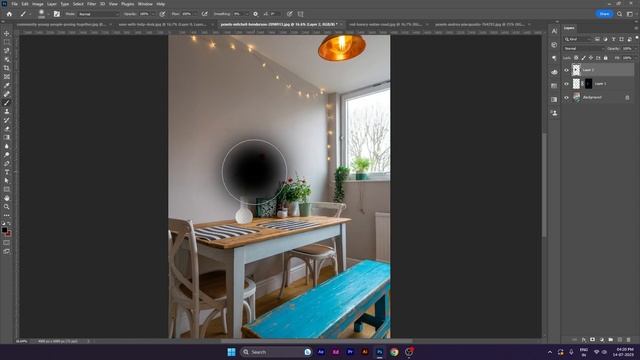This screenshot has width=640, height=360.
Task: Click the Background layer thumbnail
Action: 576,98
